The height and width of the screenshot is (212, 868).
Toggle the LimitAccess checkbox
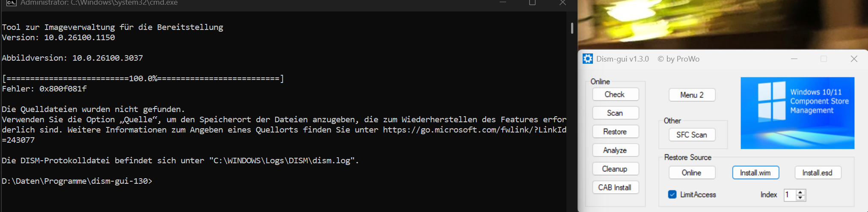(x=672, y=194)
